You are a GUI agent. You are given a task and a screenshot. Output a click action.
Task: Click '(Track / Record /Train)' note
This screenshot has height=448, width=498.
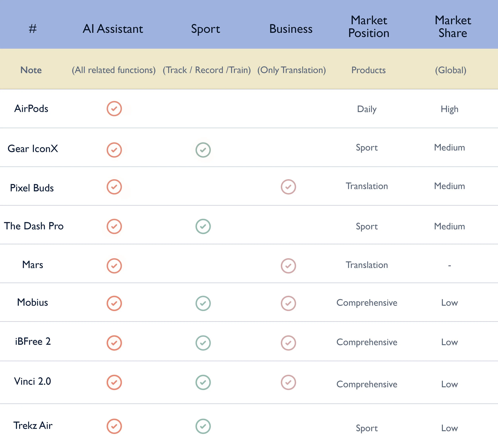(207, 70)
